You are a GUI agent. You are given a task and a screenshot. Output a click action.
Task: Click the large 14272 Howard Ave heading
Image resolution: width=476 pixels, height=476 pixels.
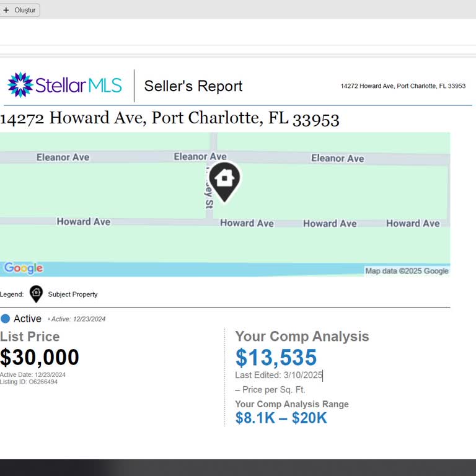click(x=170, y=118)
